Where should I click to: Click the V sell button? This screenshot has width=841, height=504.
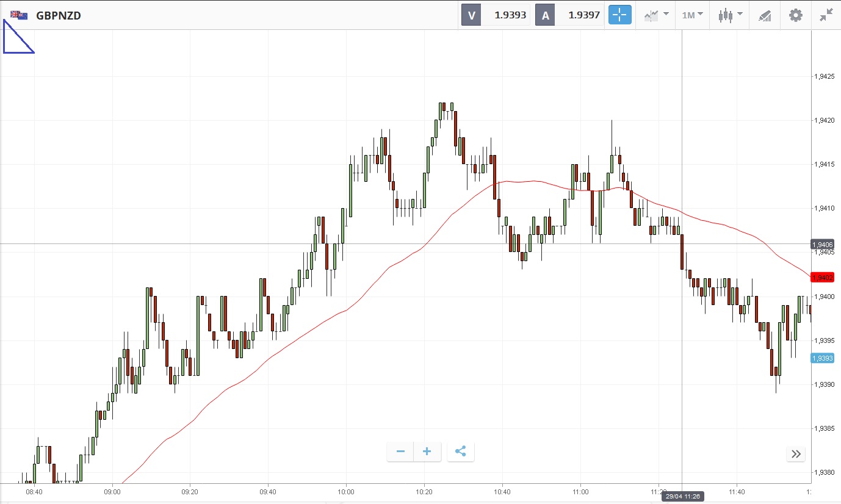471,15
